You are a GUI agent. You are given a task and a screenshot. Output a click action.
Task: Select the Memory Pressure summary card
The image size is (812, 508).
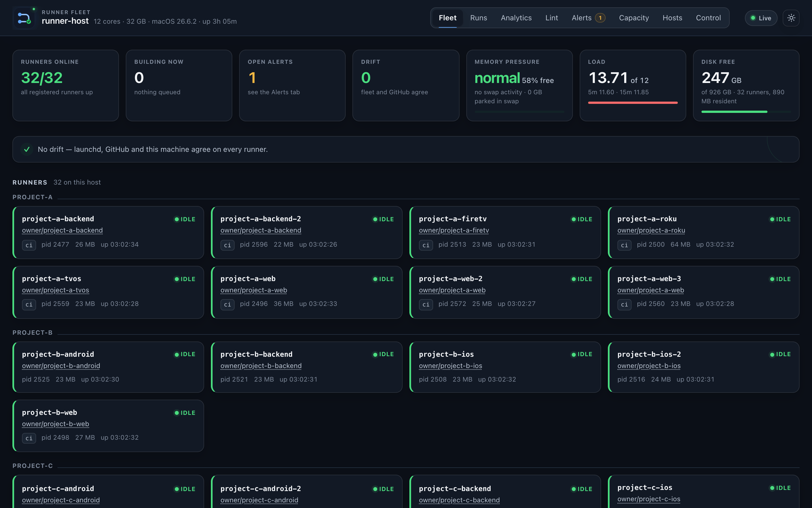tap(519, 85)
